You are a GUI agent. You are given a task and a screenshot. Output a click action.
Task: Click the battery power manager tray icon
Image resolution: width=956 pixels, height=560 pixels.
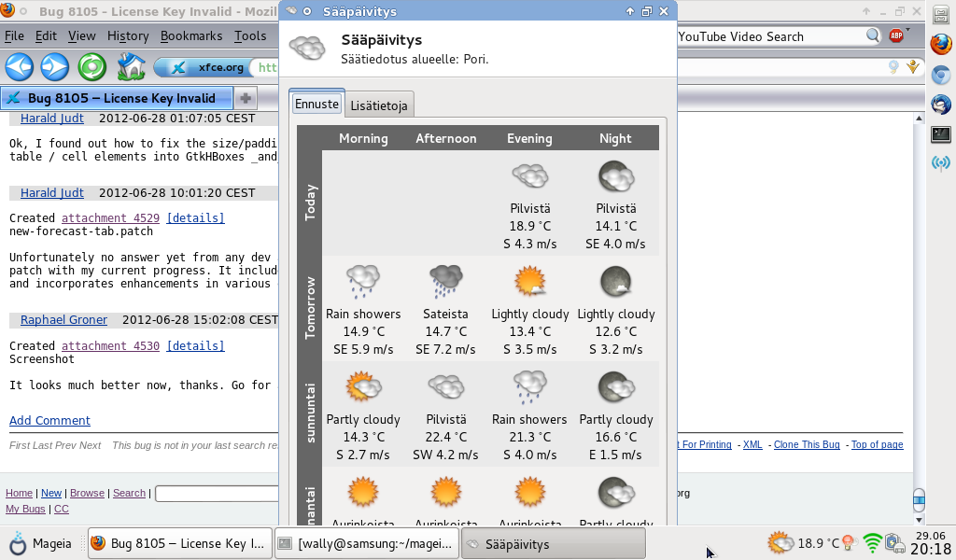[893, 543]
